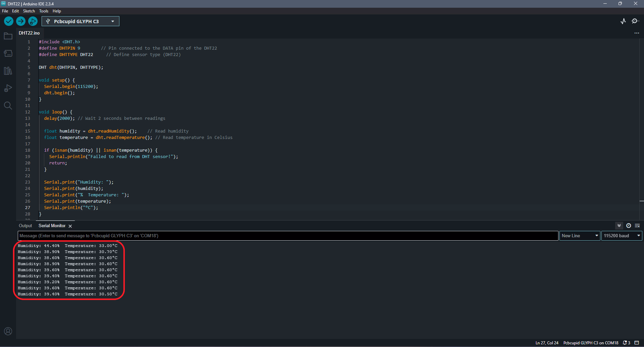The image size is (644, 347).
Task: Open the Serial Plotter icon
Action: point(623,21)
